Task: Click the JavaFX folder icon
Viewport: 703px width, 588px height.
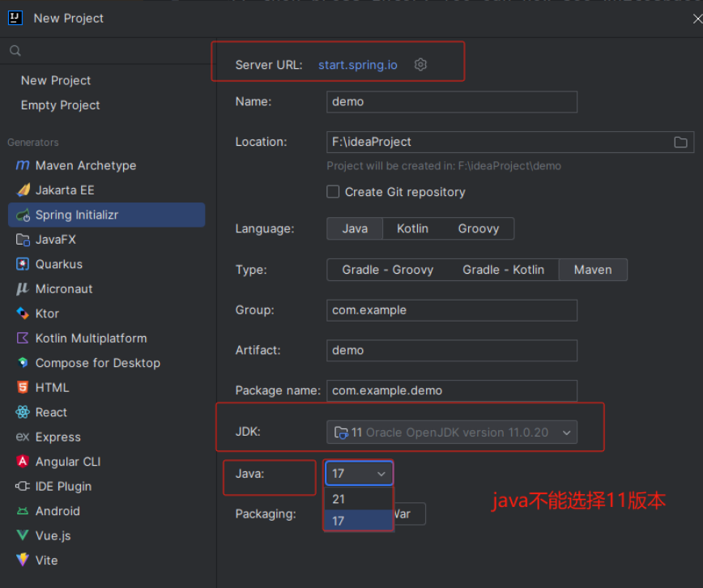Action: coord(23,240)
